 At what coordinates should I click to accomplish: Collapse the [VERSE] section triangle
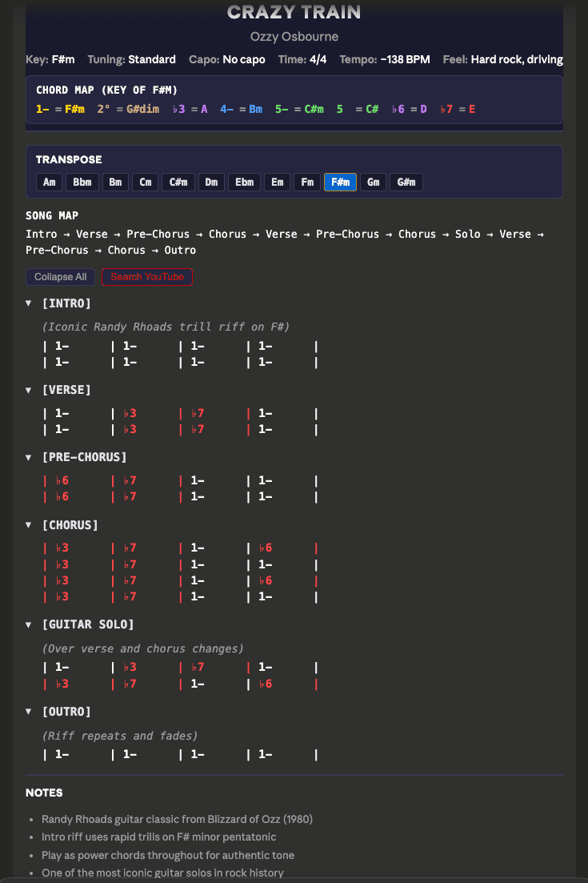29,390
